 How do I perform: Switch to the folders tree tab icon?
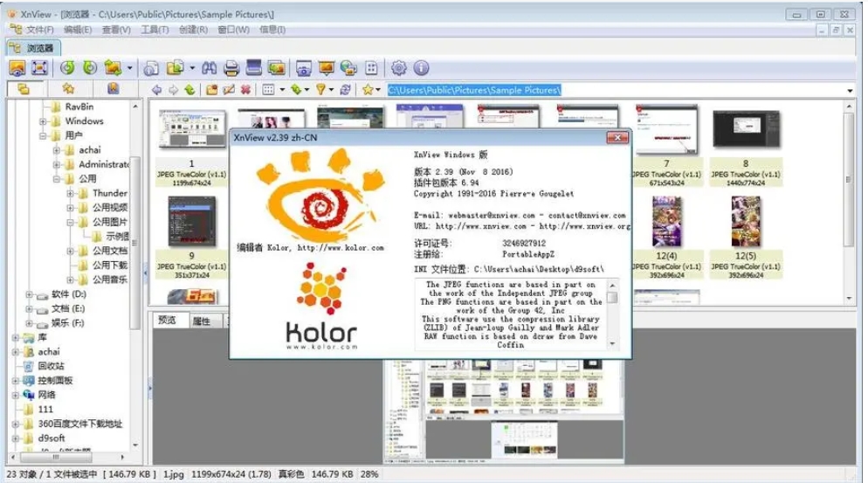(x=24, y=88)
